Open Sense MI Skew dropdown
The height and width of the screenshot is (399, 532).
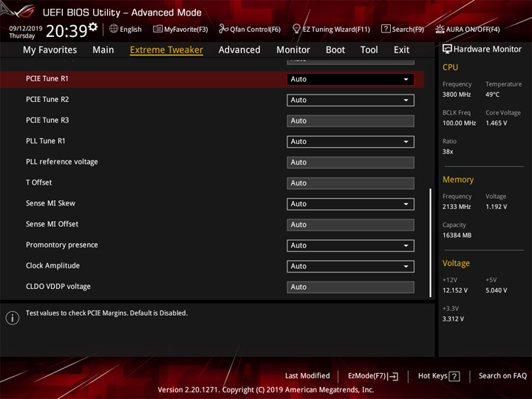[350, 204]
